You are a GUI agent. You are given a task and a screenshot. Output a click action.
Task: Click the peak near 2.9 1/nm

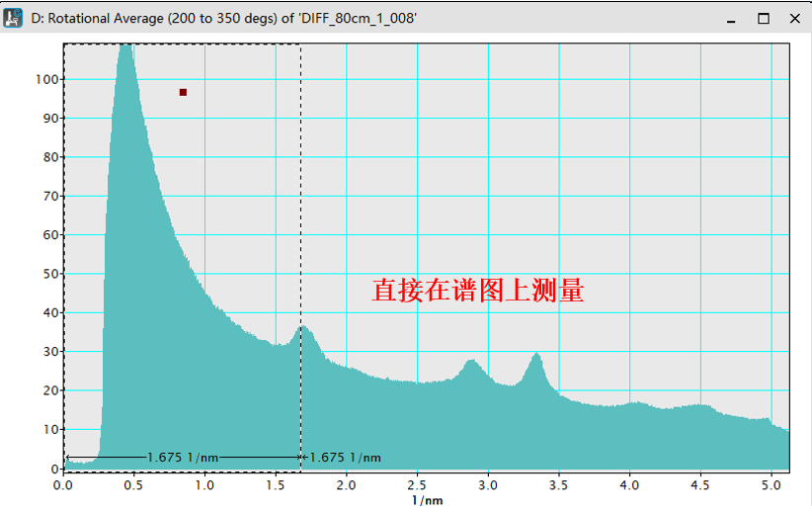[472, 363]
